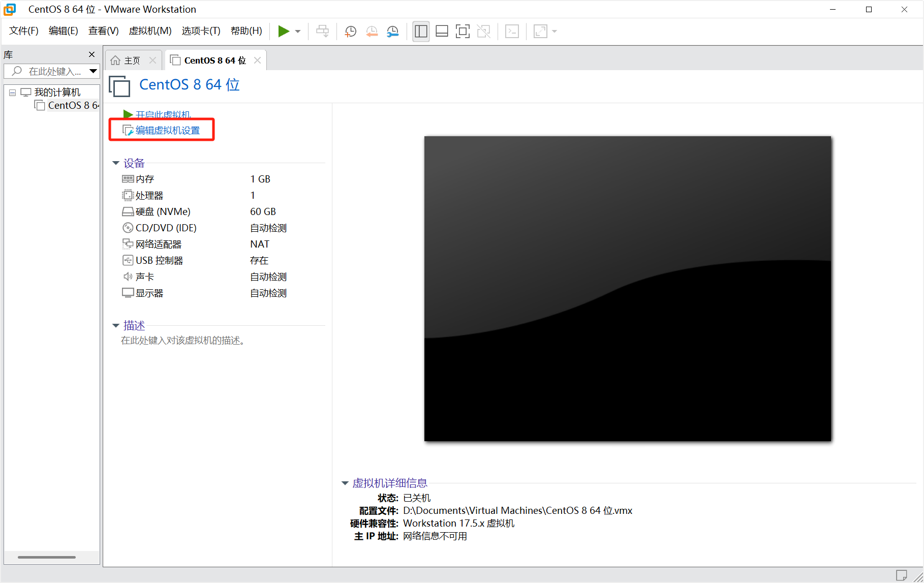Collapse the 虚拟机详细信息 section
This screenshot has width=924, height=583.
(x=345, y=482)
